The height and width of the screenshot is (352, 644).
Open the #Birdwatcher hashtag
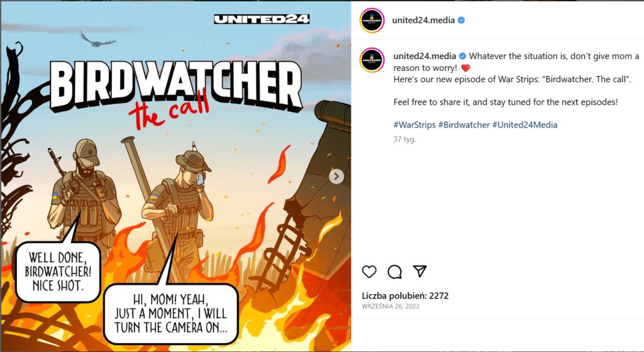click(464, 124)
